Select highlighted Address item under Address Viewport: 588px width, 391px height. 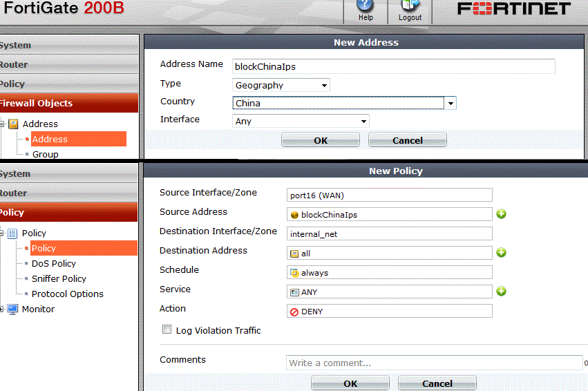[x=78, y=139]
